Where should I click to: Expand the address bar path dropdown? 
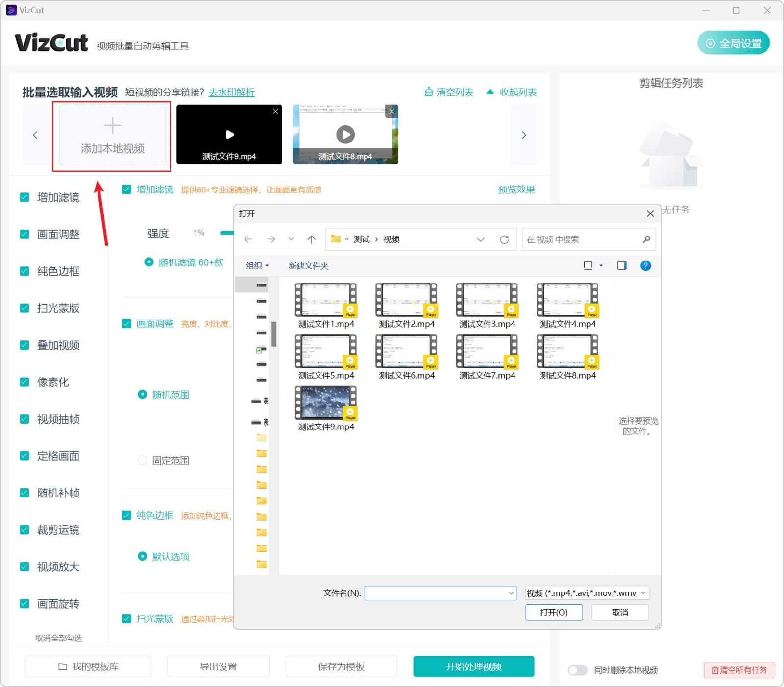(x=480, y=239)
